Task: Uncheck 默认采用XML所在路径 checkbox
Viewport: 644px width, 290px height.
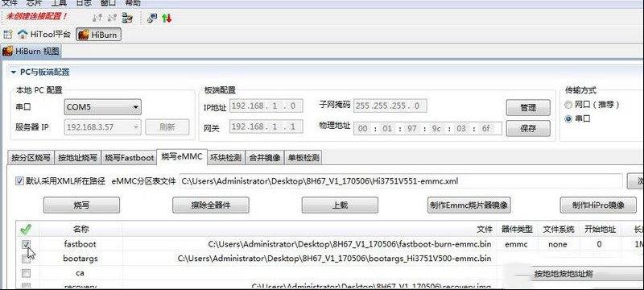Action: pos(19,181)
